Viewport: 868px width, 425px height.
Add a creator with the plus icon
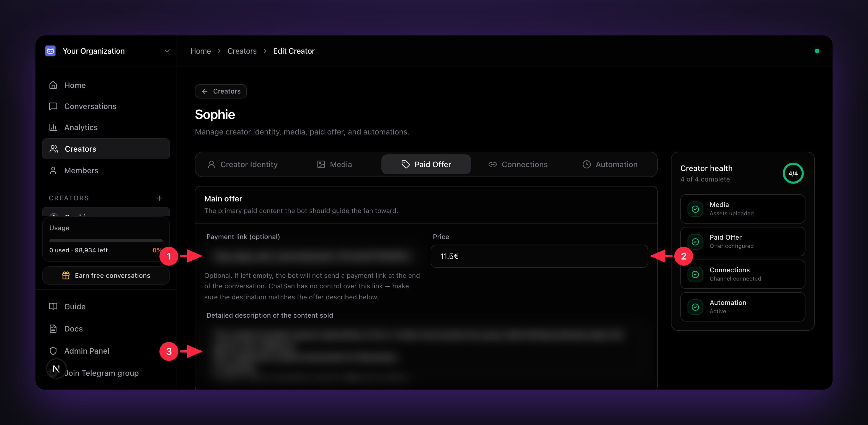pyautogui.click(x=159, y=198)
